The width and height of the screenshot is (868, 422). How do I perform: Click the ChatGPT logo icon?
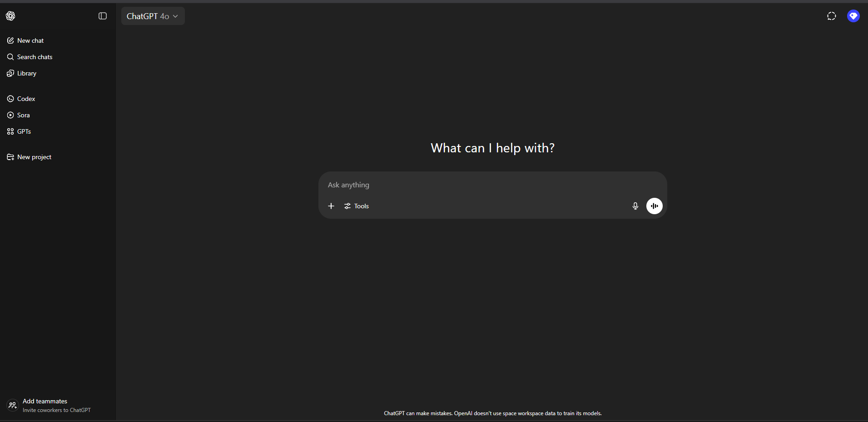[10, 16]
